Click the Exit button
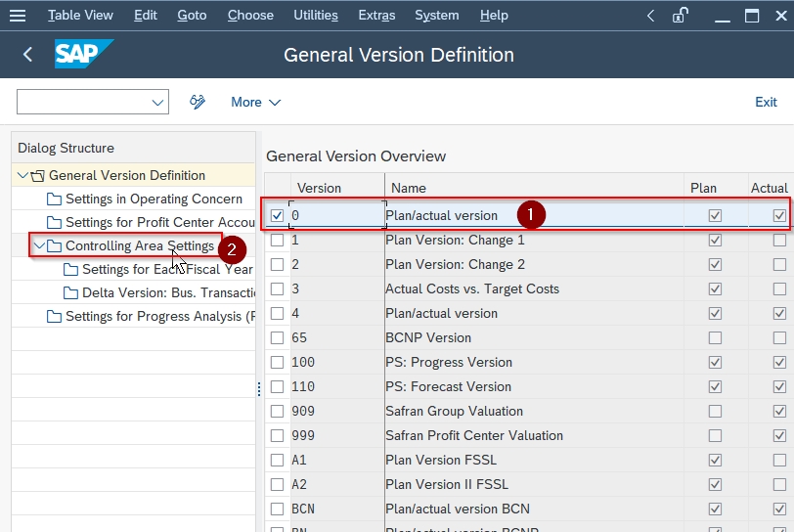This screenshot has height=532, width=794. pyautogui.click(x=766, y=102)
